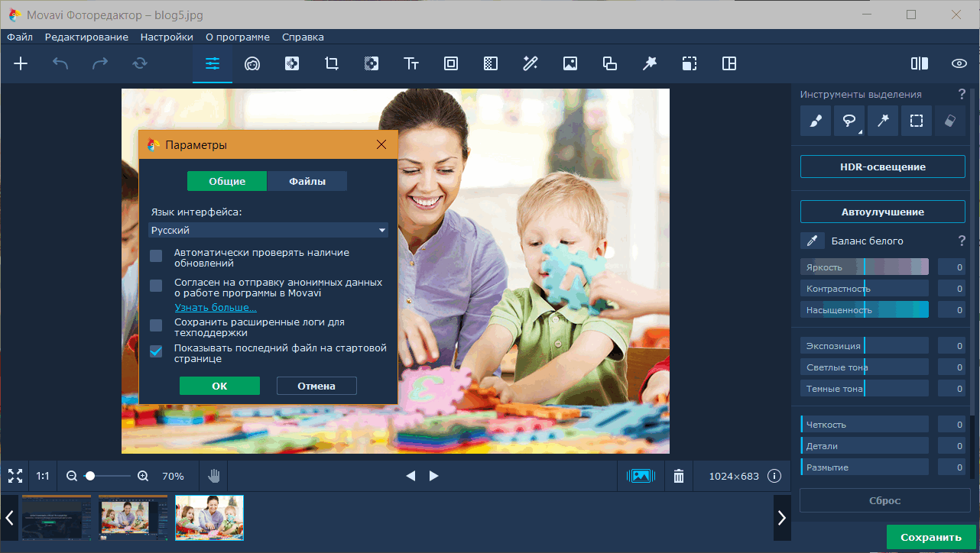Open the Настройки menu
The width and height of the screenshot is (980, 553).
coord(167,37)
